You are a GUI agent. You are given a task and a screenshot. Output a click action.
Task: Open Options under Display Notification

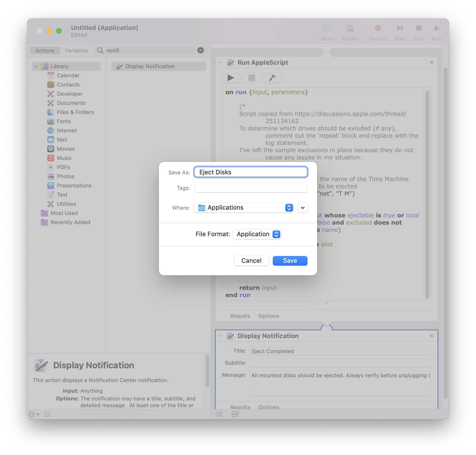tap(269, 407)
